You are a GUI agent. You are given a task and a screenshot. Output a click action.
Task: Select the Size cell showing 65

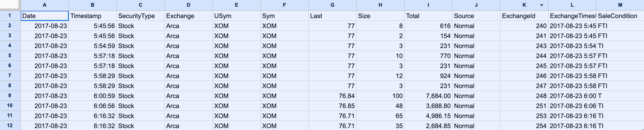coord(380,116)
